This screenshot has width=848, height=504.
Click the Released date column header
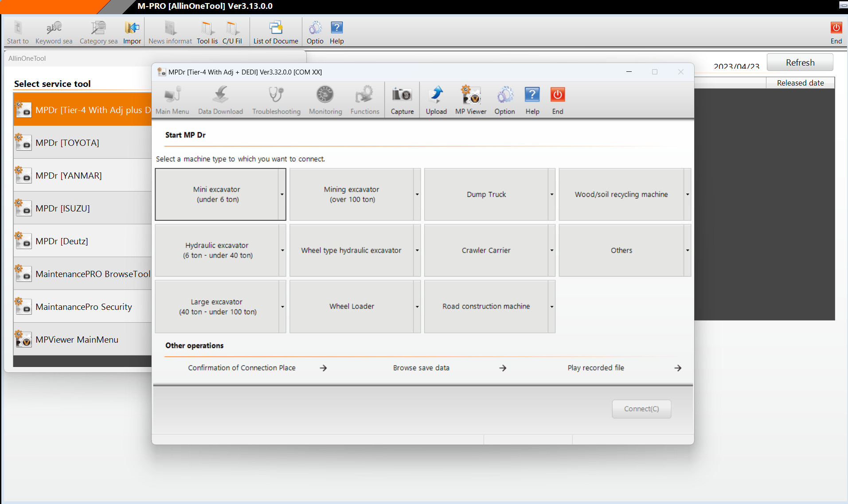(800, 83)
